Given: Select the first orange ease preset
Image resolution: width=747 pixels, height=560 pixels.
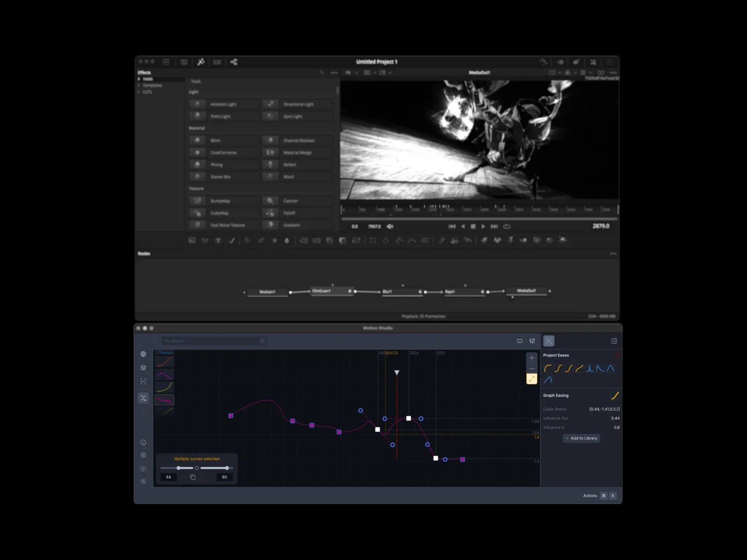Looking at the screenshot, I should point(547,369).
